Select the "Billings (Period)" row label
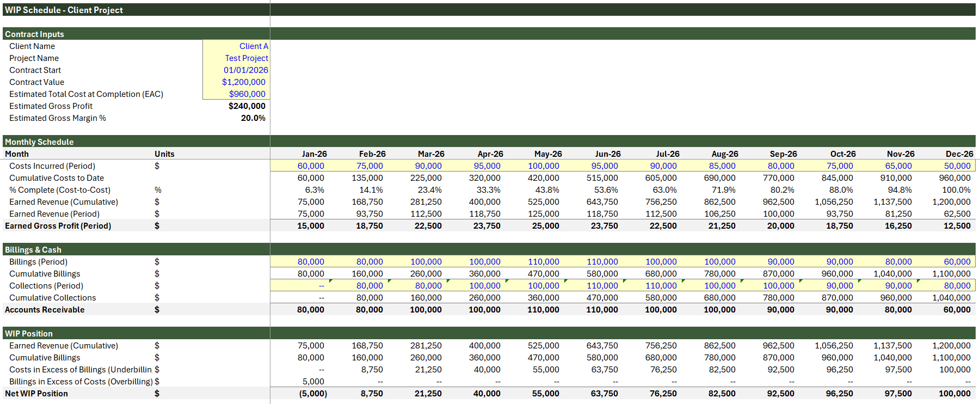 [x=39, y=262]
